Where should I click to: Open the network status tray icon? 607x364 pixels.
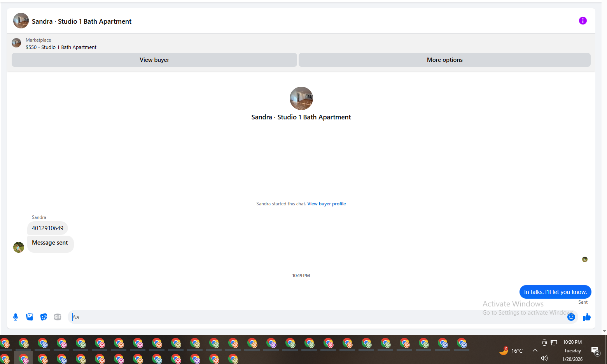click(x=554, y=343)
